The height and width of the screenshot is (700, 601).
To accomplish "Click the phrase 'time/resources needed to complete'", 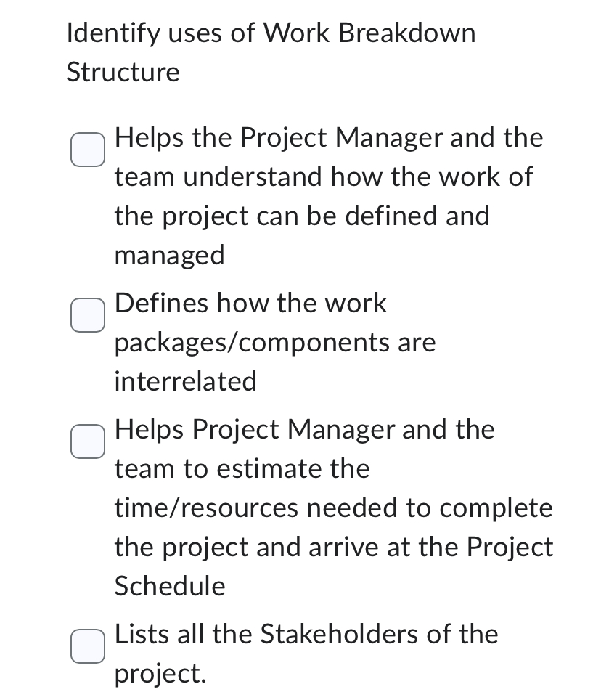I will pos(334,508).
